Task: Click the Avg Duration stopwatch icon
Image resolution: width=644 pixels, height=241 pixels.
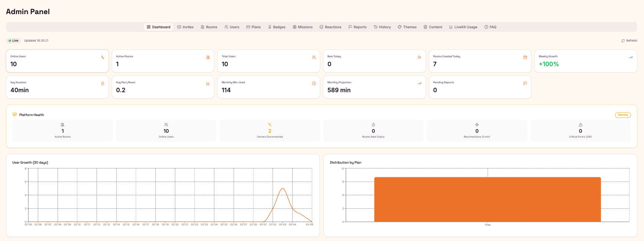Action: (x=103, y=83)
